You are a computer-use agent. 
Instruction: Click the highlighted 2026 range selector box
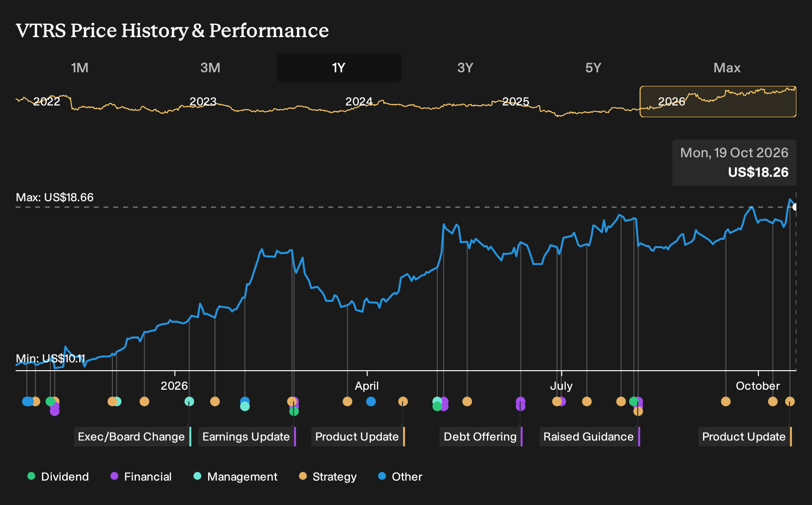click(718, 102)
